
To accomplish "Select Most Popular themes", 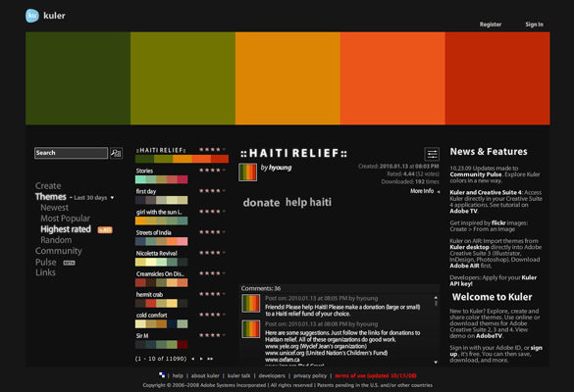I will 65,219.
